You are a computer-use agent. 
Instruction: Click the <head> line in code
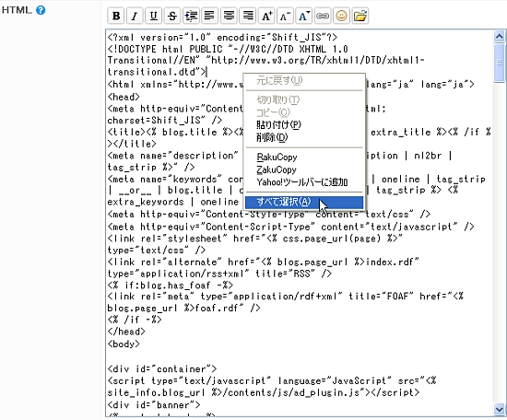coord(124,97)
